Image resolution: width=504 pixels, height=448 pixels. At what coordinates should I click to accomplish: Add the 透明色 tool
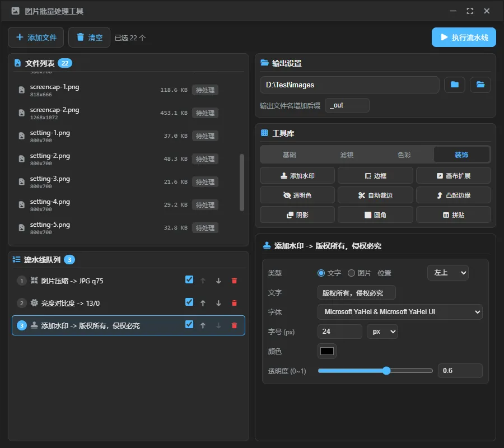297,195
